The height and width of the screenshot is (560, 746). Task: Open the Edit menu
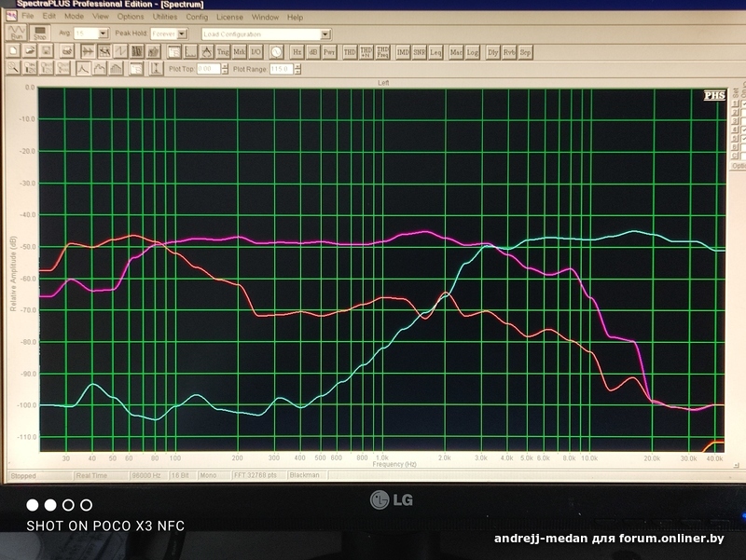[49, 16]
